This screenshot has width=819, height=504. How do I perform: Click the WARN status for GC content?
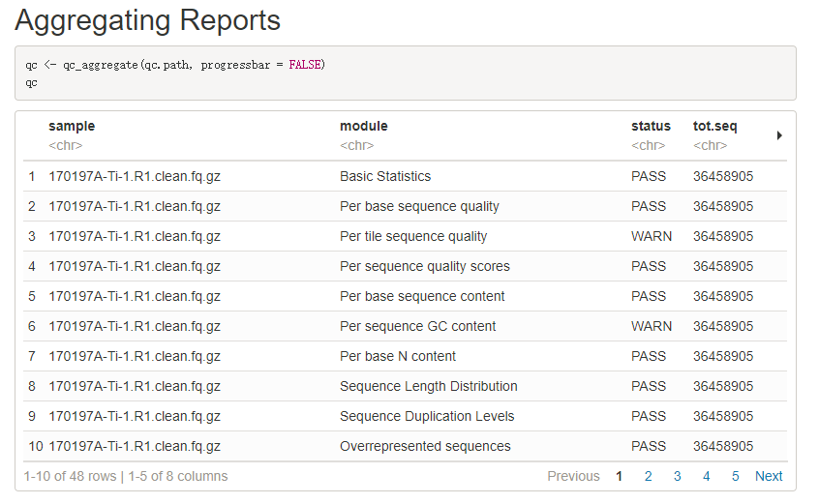[651, 326]
